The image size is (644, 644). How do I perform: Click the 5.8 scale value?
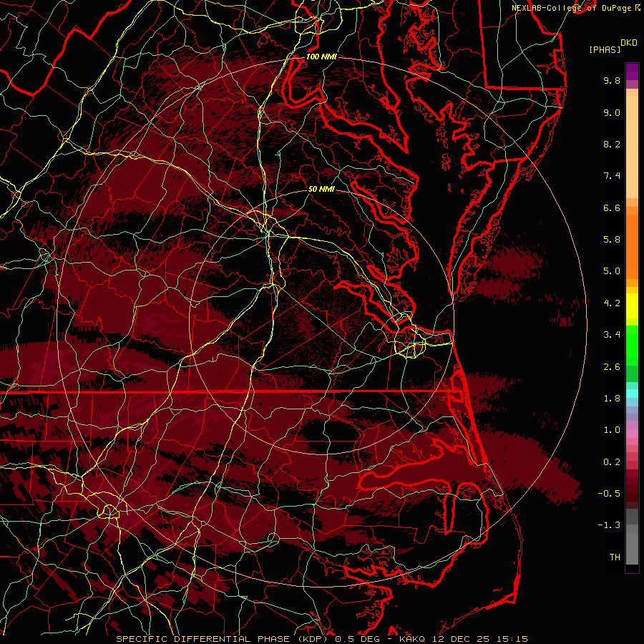tap(612, 240)
